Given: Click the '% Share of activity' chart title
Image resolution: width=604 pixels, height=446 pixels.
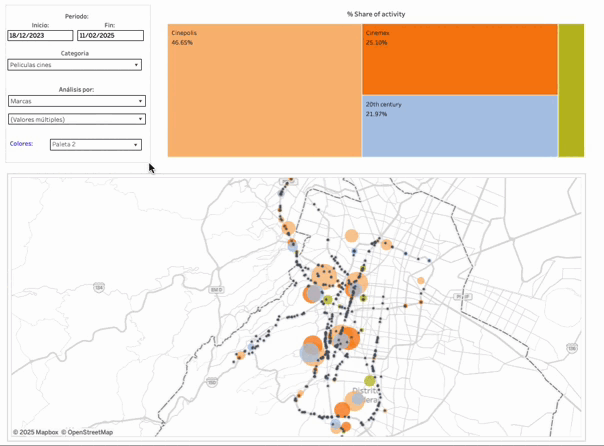Looking at the screenshot, I should click(376, 14).
